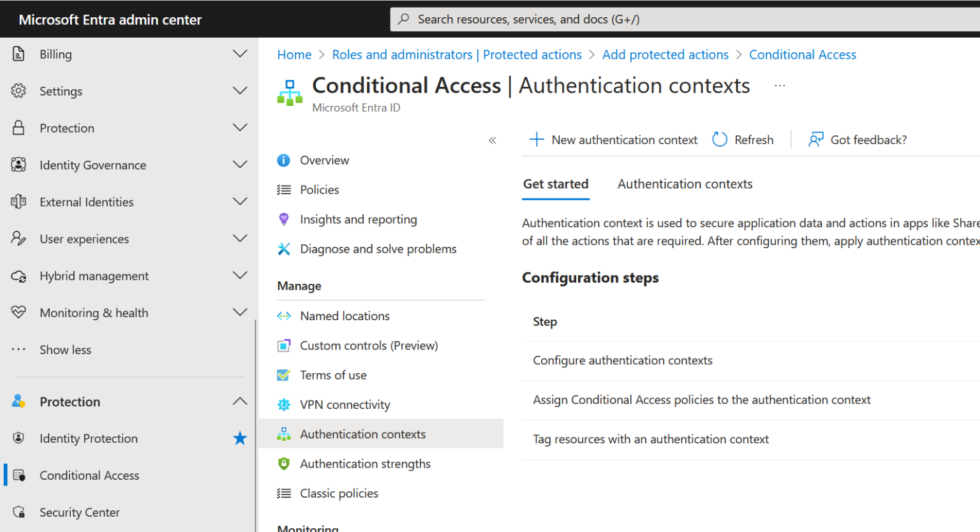Expand the Identity Governance section

tap(239, 165)
